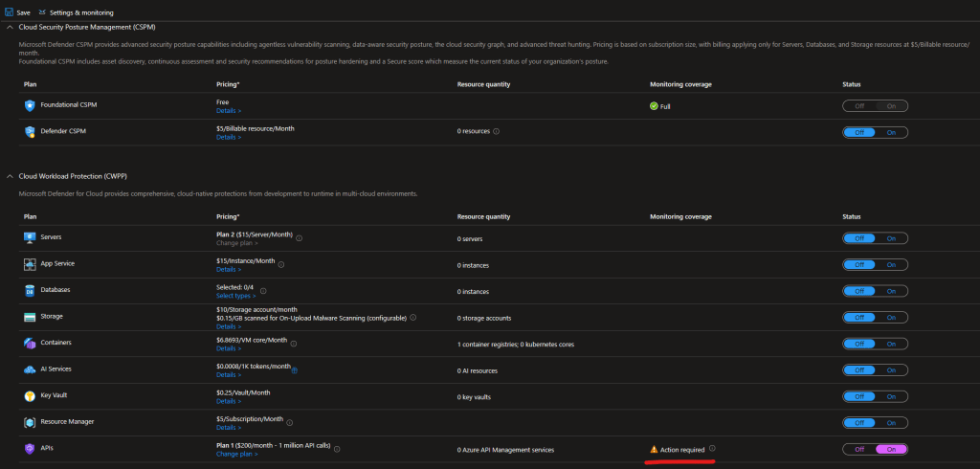Open Select types for Databases

[235, 296]
